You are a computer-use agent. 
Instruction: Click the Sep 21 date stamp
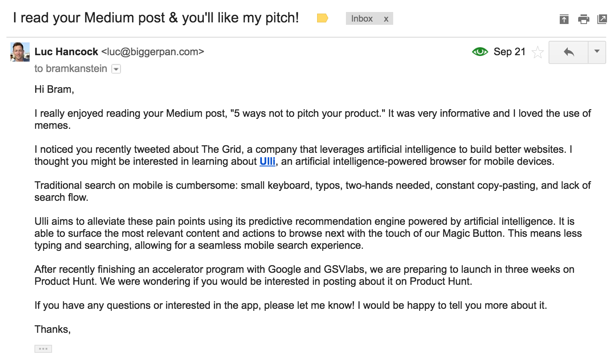pyautogui.click(x=509, y=52)
